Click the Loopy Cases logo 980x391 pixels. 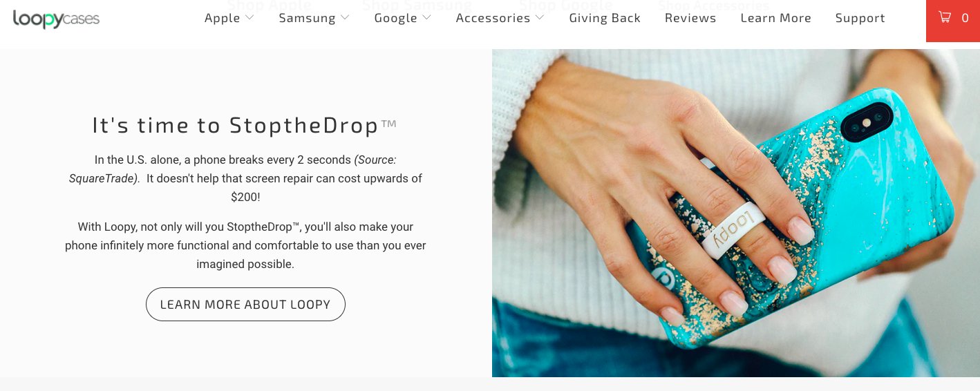[56, 19]
